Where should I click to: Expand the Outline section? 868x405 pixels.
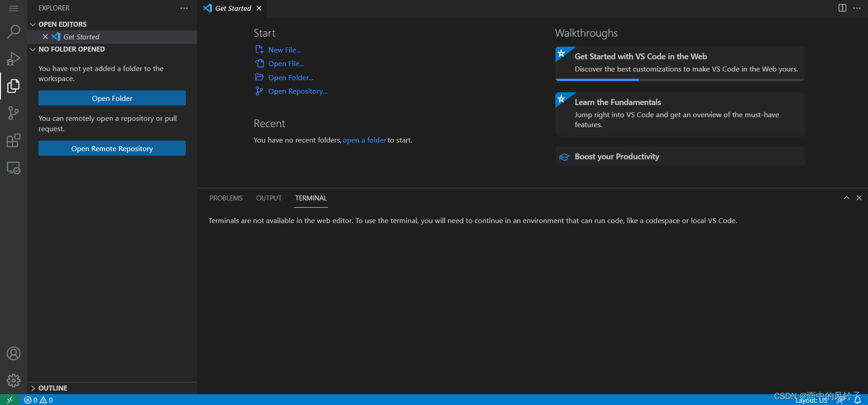pyautogui.click(x=112, y=388)
